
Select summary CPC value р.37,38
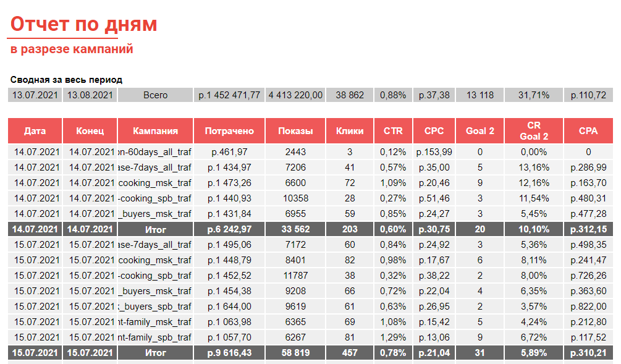[434, 95]
